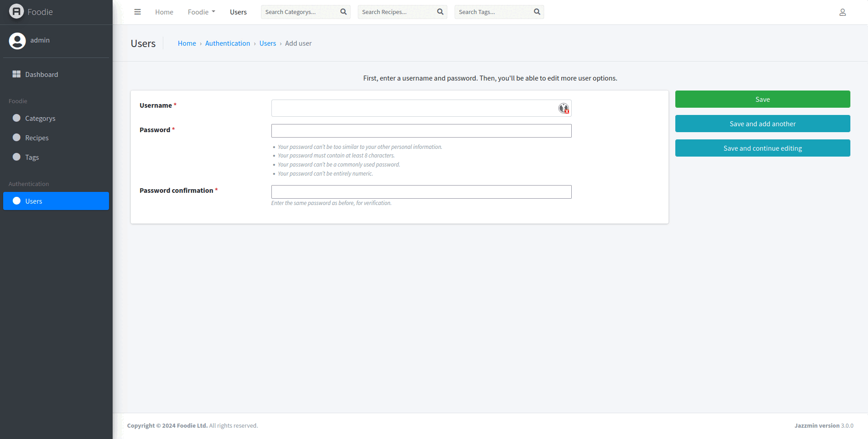Image resolution: width=868 pixels, height=439 pixels.
Task: Click the Dashboard grid icon in the sidebar
Action: (x=17, y=74)
